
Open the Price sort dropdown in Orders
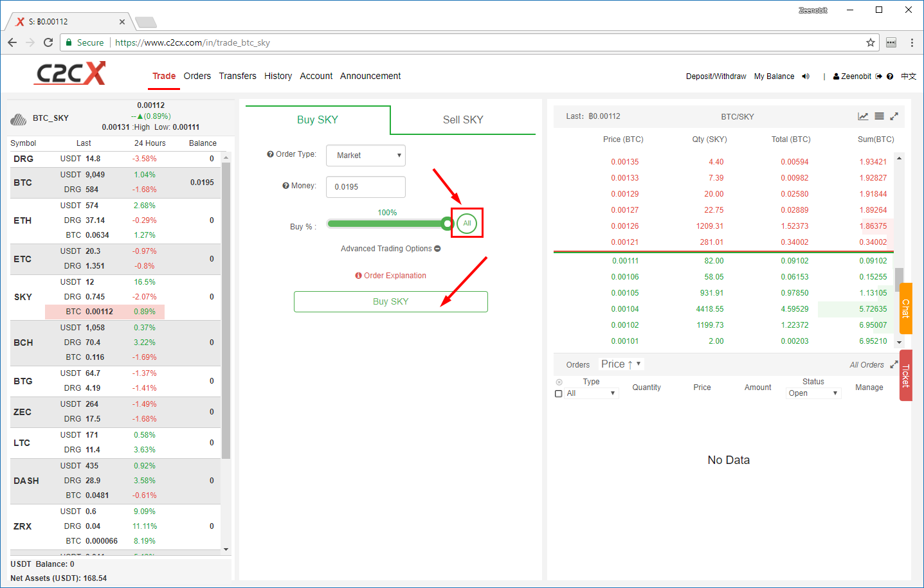click(x=621, y=364)
